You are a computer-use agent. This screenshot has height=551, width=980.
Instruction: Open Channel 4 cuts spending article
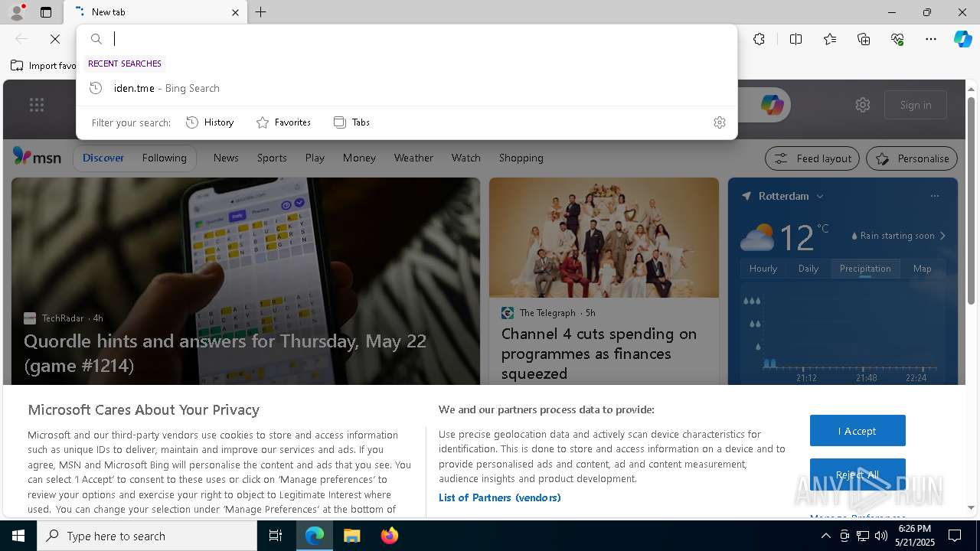599,354
